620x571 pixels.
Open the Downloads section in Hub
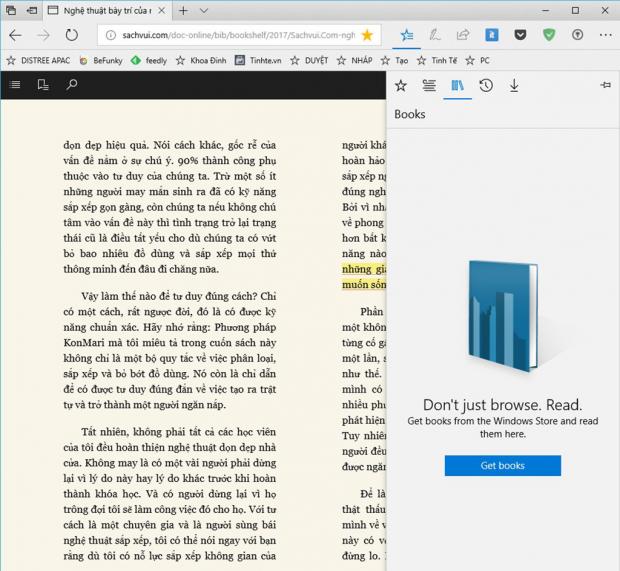click(x=514, y=86)
